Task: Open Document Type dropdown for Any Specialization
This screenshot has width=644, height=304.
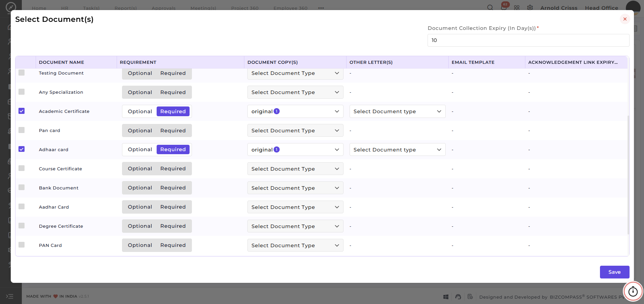Action: tap(295, 92)
